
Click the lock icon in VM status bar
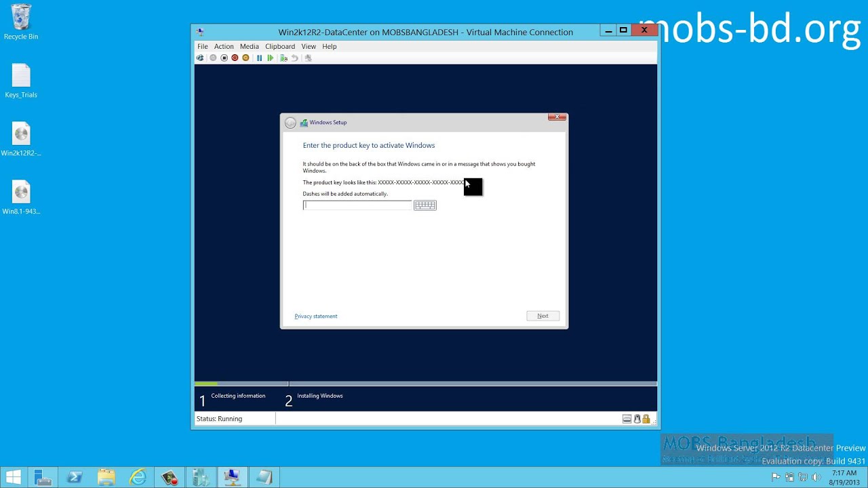tap(646, 419)
